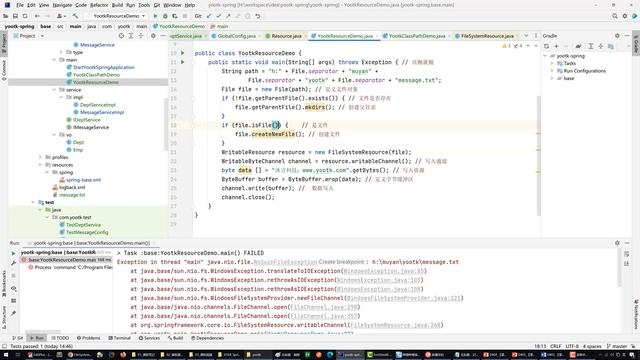Screen dimensions: 640x360
Task: Click the green Run button in toolbar
Action: (155, 16)
